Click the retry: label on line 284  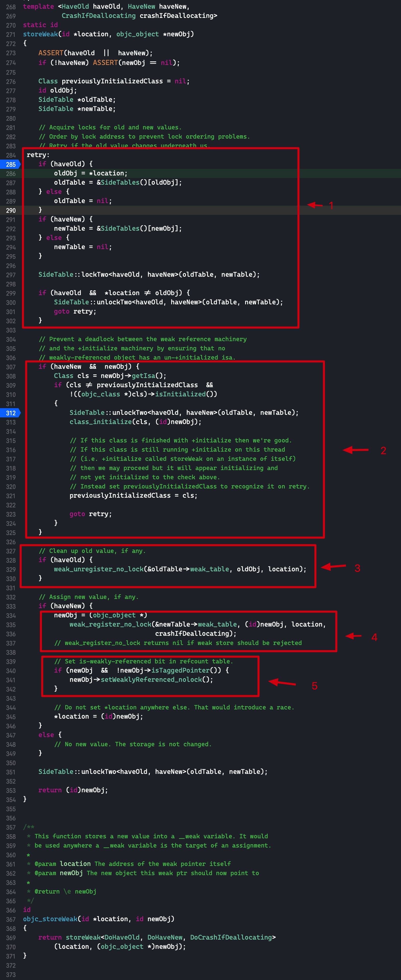[38, 155]
